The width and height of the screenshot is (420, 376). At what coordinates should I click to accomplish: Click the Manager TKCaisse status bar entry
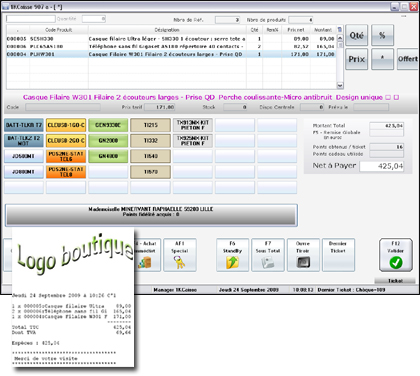[175, 290]
